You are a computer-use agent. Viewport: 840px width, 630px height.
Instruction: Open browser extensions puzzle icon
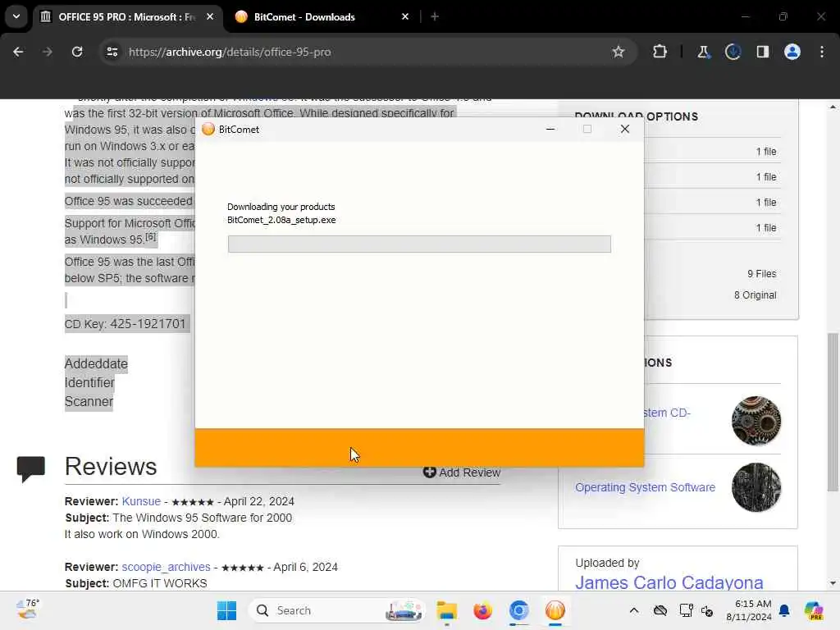click(x=660, y=52)
